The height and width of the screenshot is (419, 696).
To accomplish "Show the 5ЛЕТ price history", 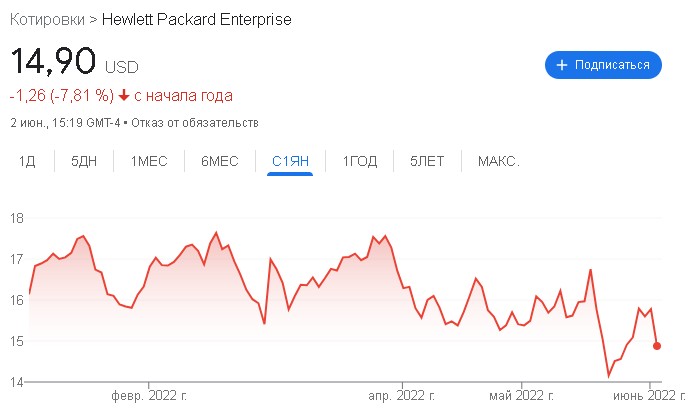I will point(427,161).
